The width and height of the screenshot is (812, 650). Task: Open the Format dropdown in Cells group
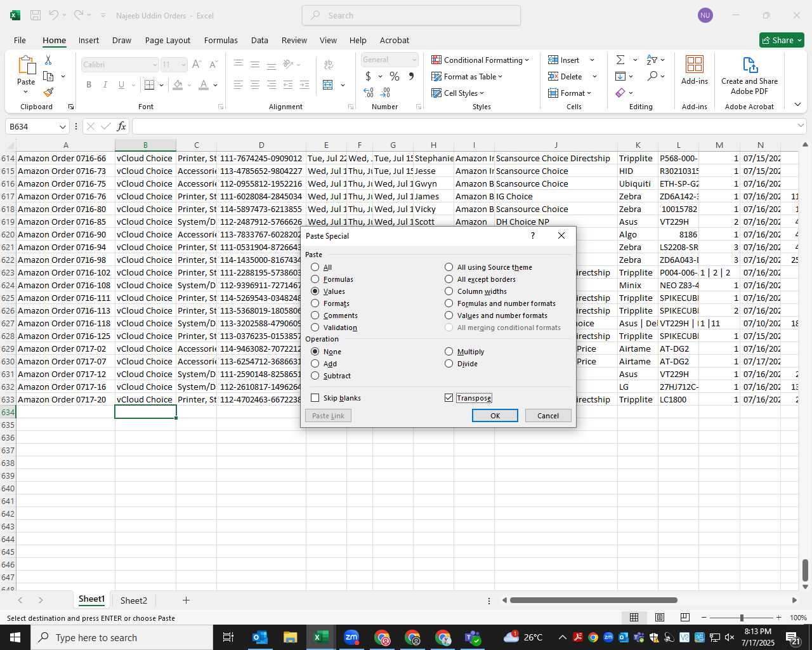click(x=570, y=93)
